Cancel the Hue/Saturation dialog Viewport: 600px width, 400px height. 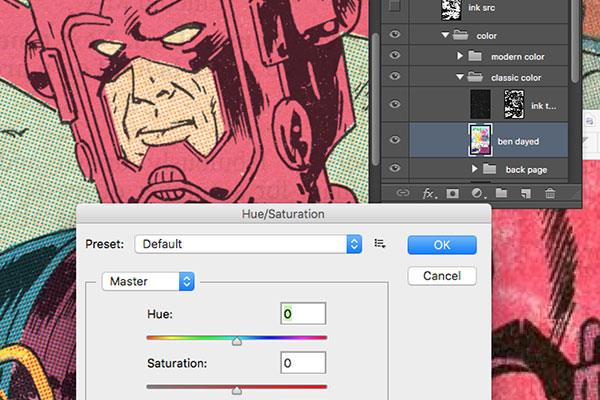point(442,276)
